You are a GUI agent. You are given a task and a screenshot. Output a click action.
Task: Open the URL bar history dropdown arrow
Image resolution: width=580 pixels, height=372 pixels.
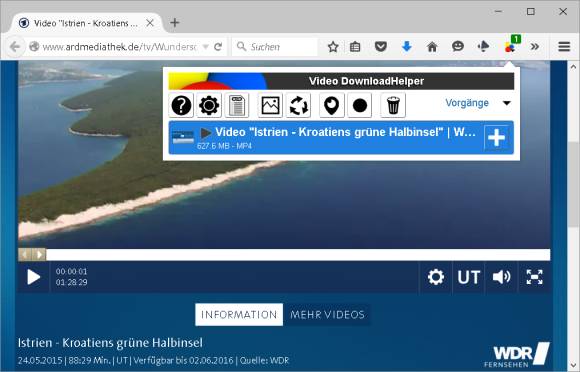(x=206, y=47)
